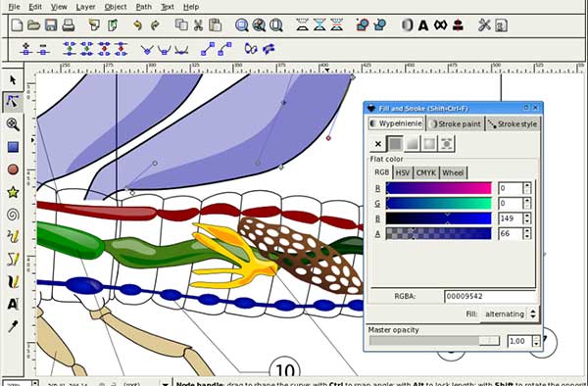Print the document using the printer icon
This screenshot has width=588, height=386.
(x=68, y=25)
